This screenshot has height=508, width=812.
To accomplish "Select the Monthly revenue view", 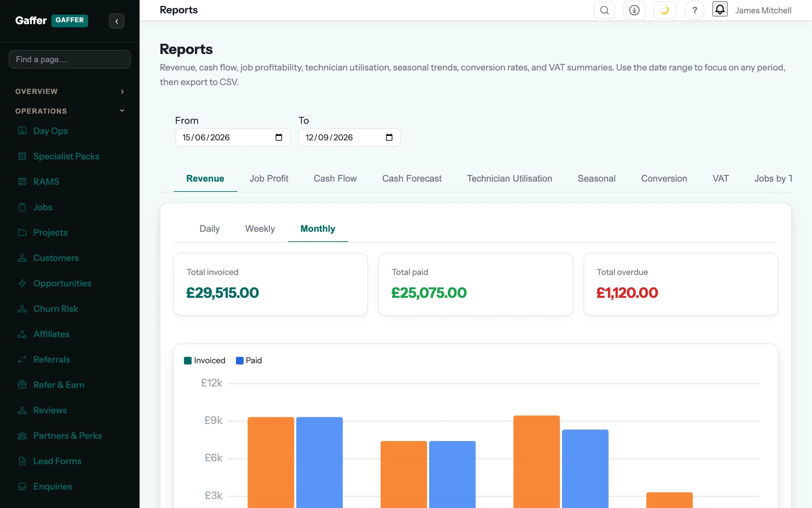I will 318,229.
